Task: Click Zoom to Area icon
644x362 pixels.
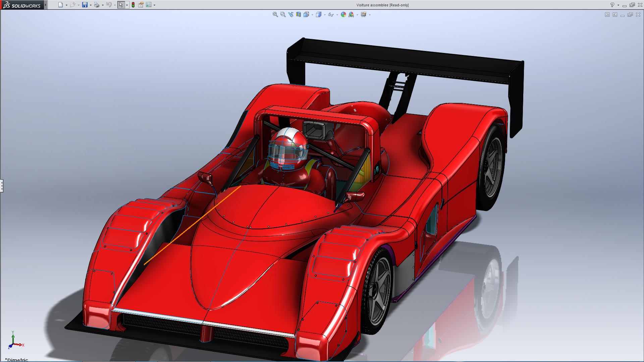Action: [283, 14]
